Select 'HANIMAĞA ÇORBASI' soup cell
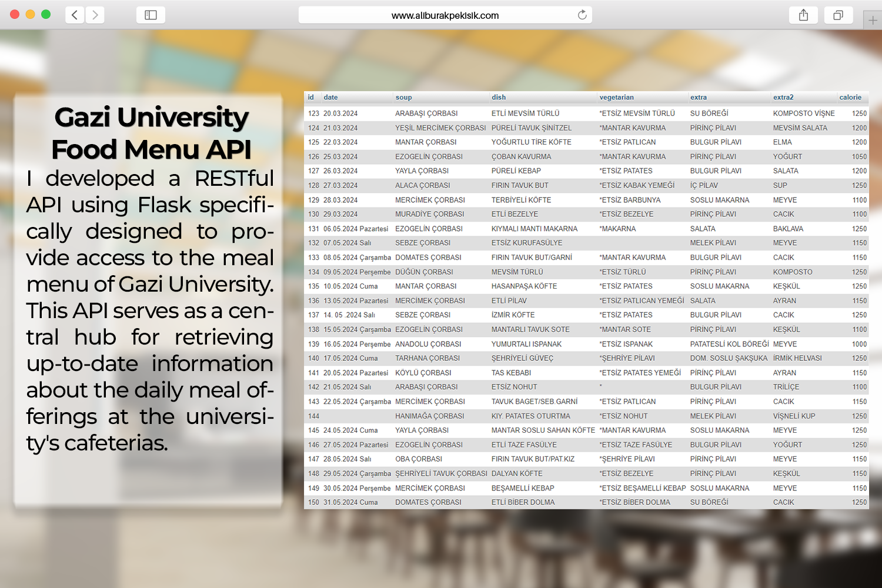Viewport: 882px width, 588px height. (429, 416)
